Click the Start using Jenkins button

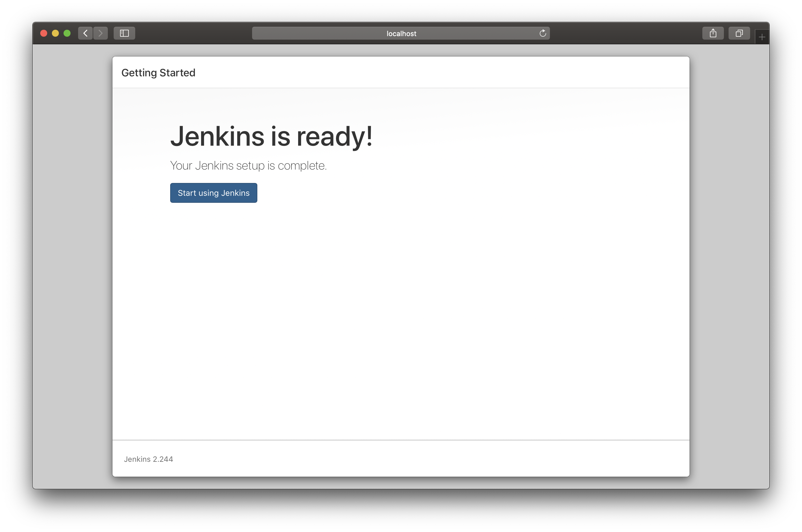pyautogui.click(x=214, y=193)
